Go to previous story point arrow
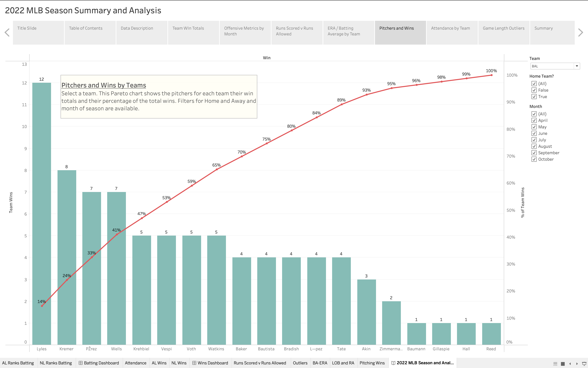The height and width of the screenshot is (368, 588). coord(7,32)
